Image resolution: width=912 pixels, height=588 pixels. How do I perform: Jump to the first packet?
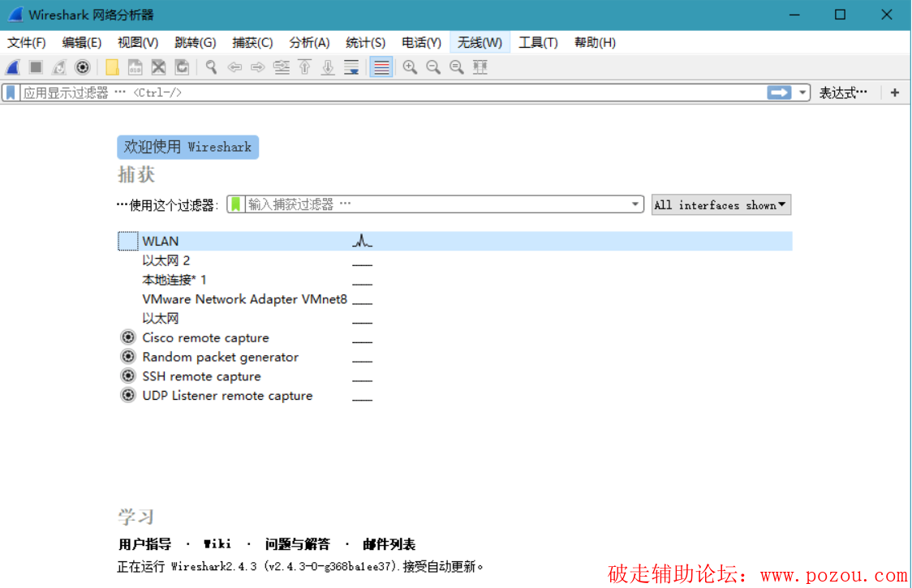point(305,67)
